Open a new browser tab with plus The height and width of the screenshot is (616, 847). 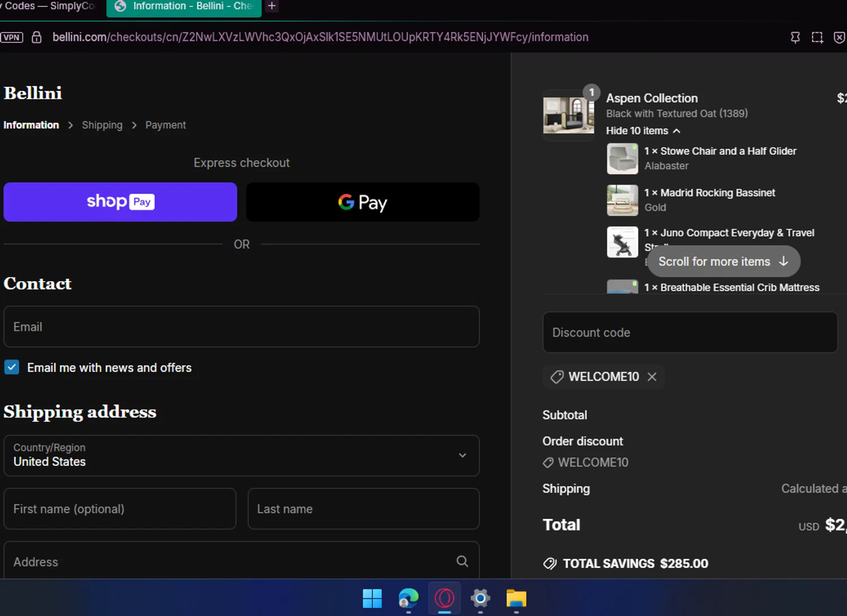pyautogui.click(x=272, y=6)
